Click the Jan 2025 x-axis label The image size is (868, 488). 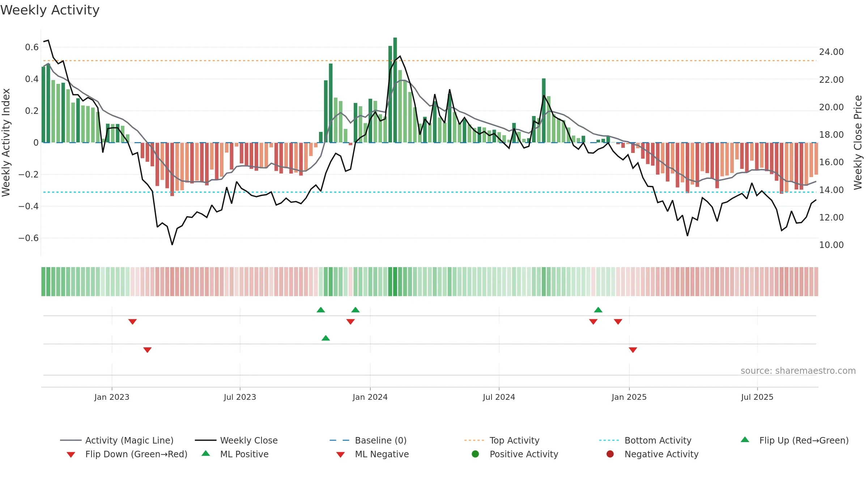629,397
